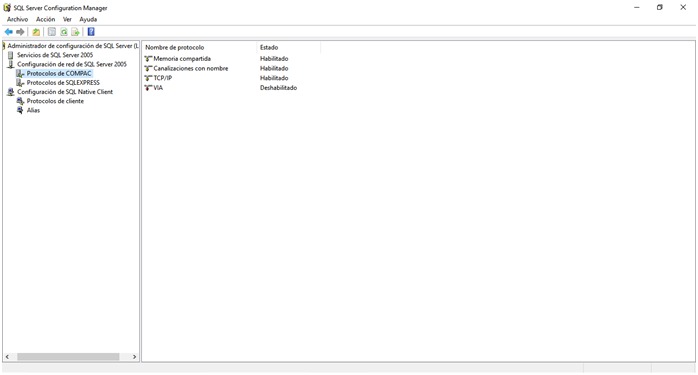Click the Memoria compartida protocol icon
Viewport: 698px width, 375px height.
coord(148,59)
